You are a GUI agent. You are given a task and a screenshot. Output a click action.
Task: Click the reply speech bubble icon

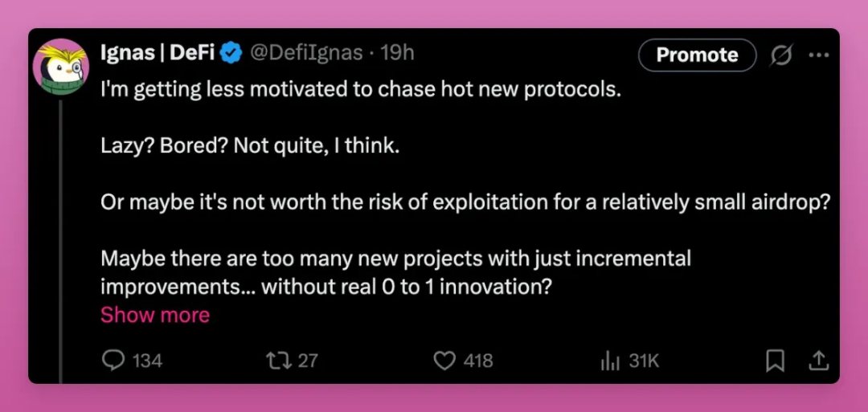(113, 361)
